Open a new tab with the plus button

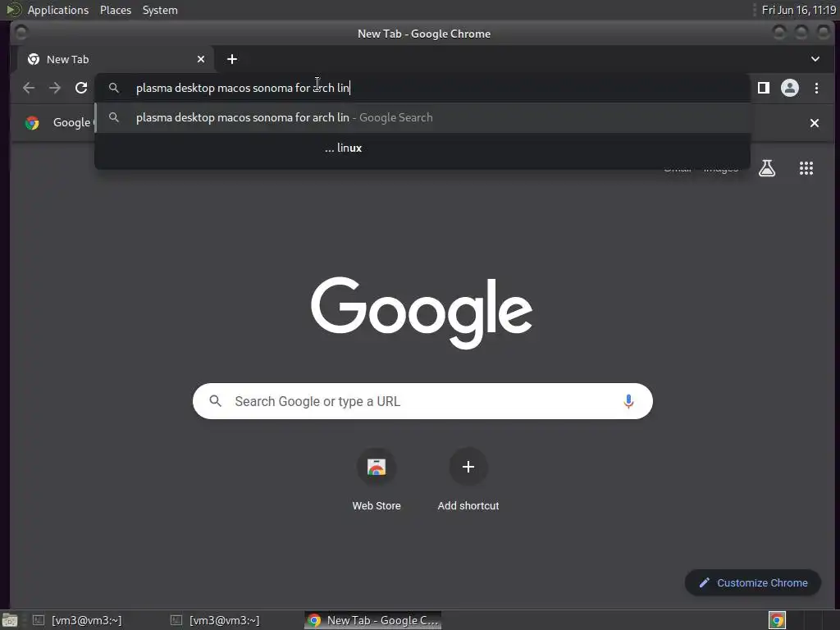click(x=232, y=59)
